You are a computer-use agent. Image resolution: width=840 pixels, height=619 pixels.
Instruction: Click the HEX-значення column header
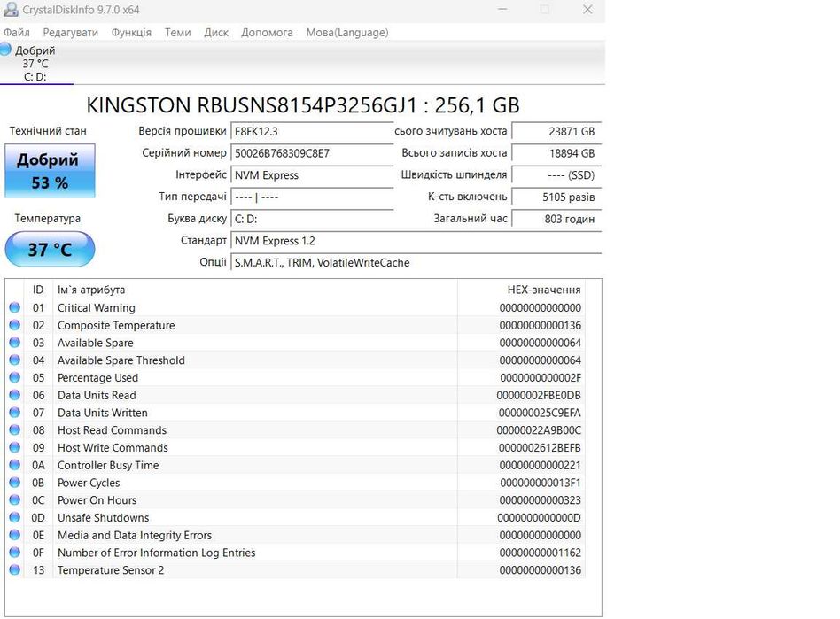click(521, 290)
